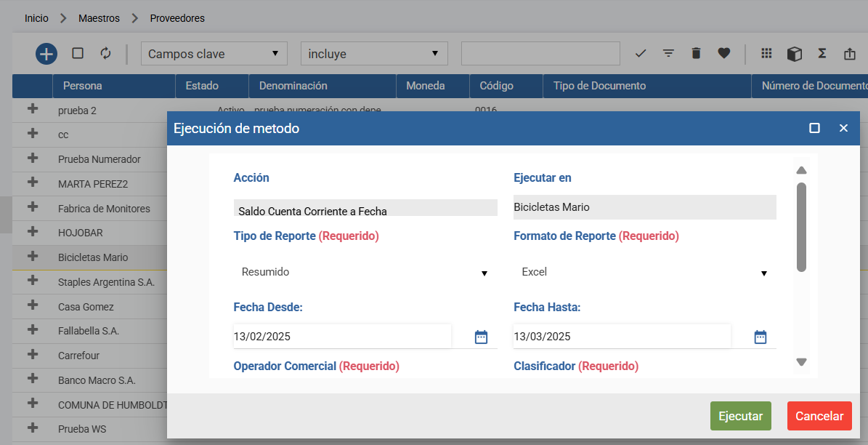Expand the COMUNA DE HUMBOLDT row

click(x=33, y=403)
